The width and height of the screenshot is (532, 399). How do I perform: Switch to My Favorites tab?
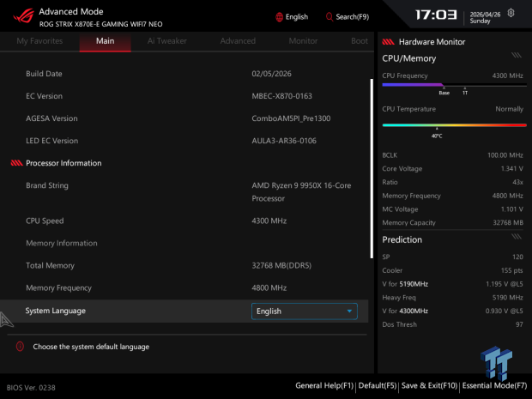[39, 41]
